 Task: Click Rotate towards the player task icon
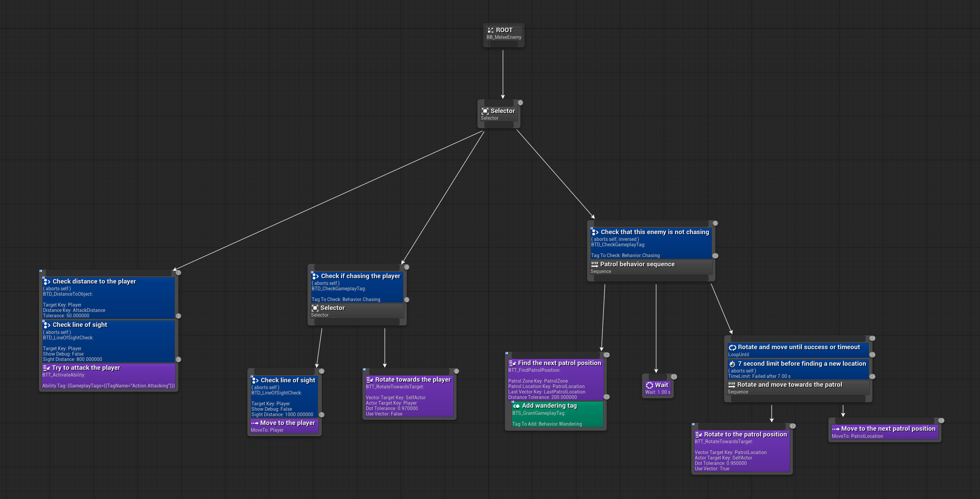369,380
